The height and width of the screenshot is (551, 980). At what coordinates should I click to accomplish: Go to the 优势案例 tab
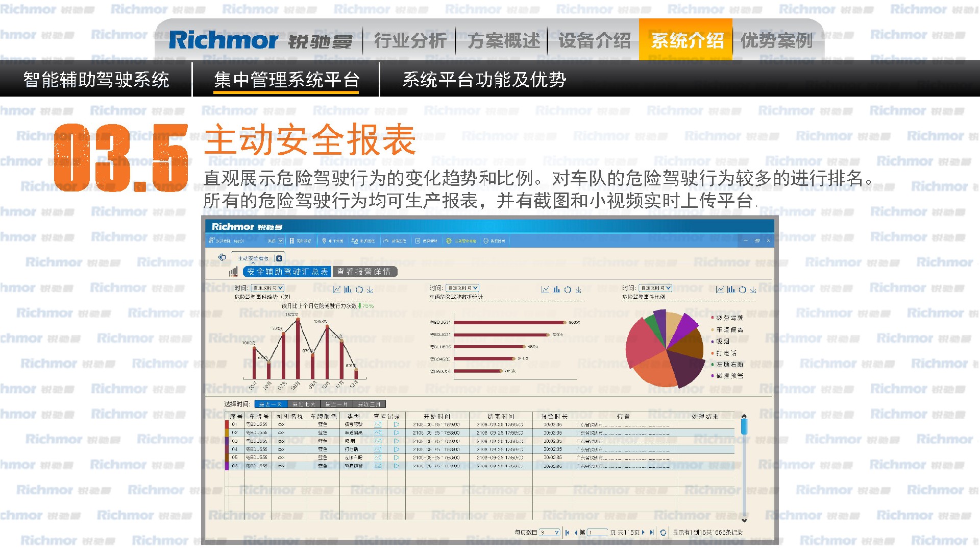(x=776, y=40)
